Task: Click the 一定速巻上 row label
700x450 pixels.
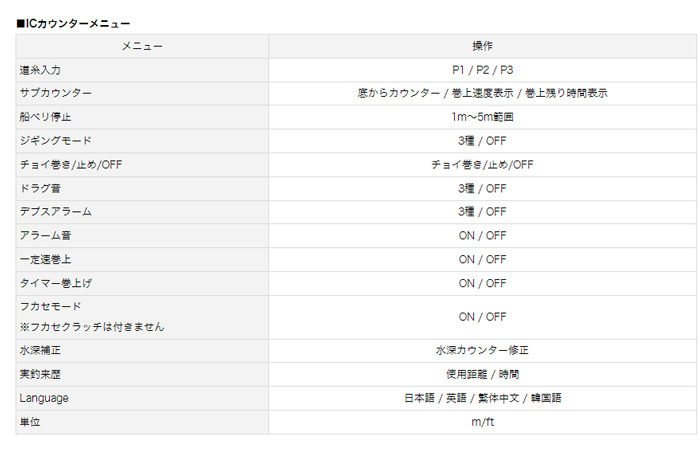Action: pos(45,259)
